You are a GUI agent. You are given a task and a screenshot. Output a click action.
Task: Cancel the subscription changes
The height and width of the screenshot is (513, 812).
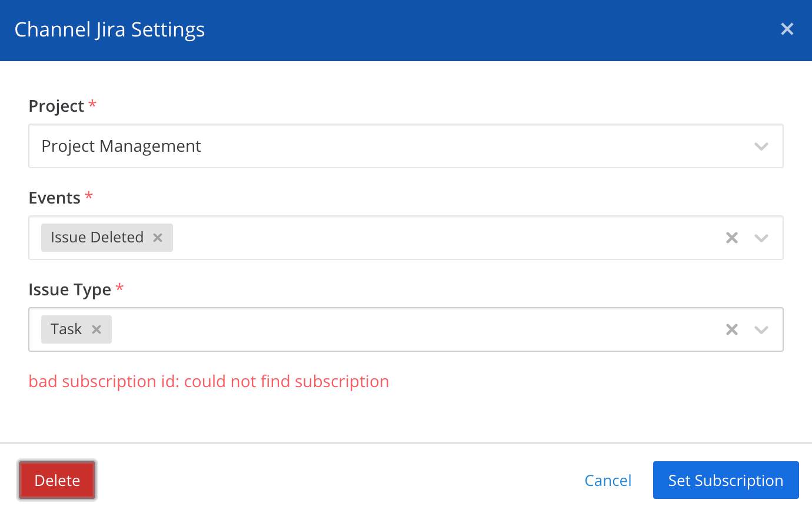[608, 480]
